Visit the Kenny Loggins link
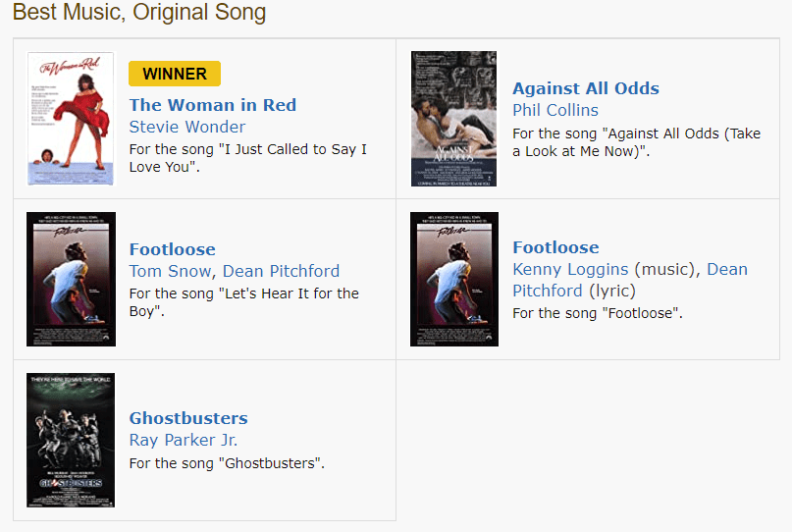This screenshot has width=792, height=532. point(570,269)
